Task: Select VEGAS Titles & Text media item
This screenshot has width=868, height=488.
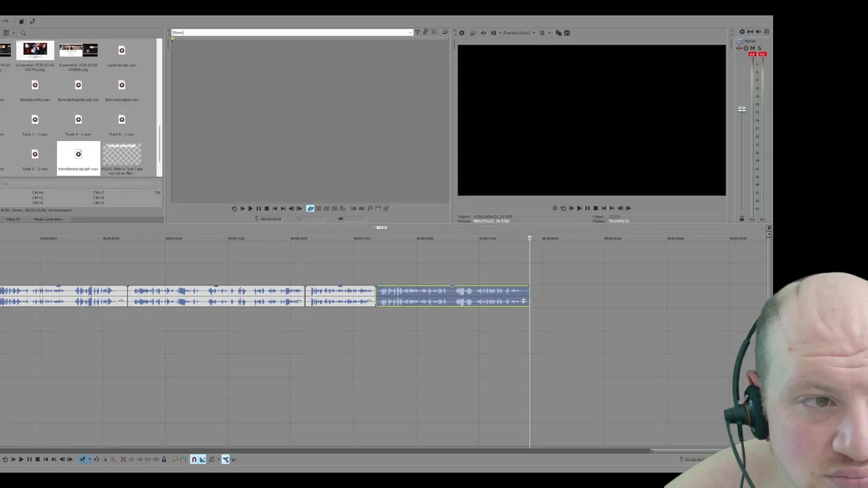Action: [x=122, y=159]
